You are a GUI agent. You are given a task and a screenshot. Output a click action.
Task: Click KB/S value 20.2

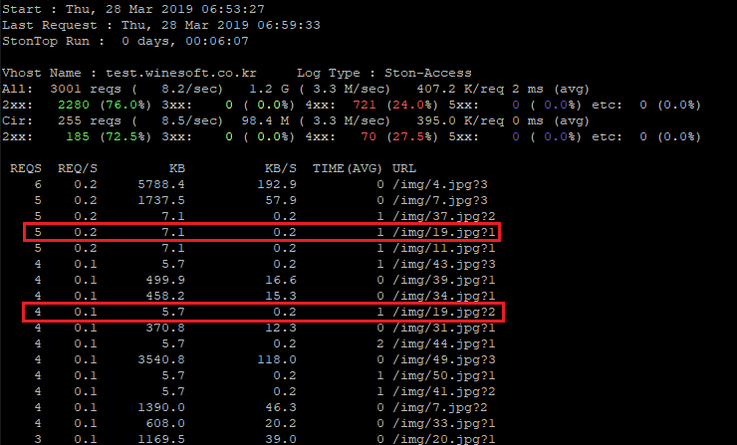coord(281,423)
